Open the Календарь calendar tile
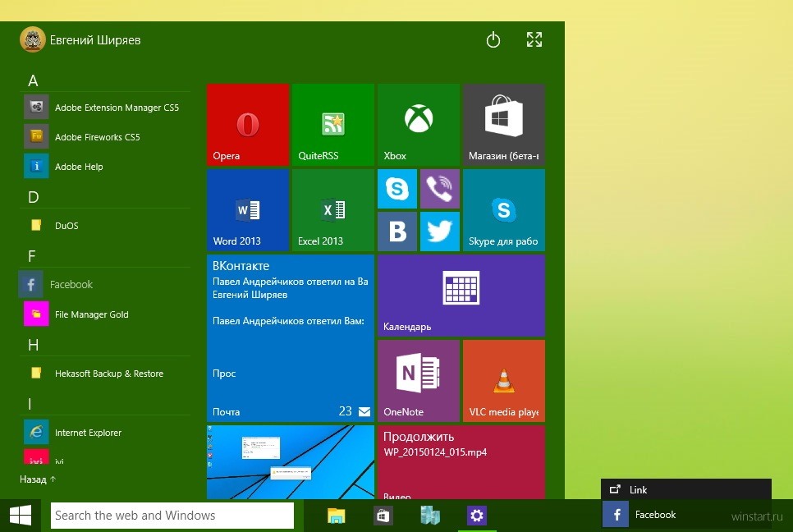The height and width of the screenshot is (532, 793). (x=461, y=296)
